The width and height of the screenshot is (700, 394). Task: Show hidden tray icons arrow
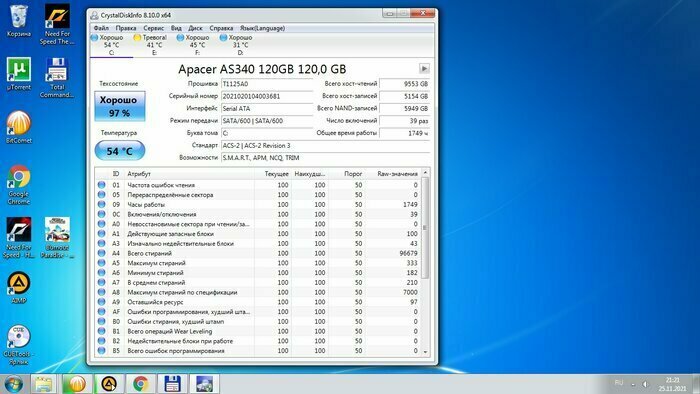click(633, 384)
